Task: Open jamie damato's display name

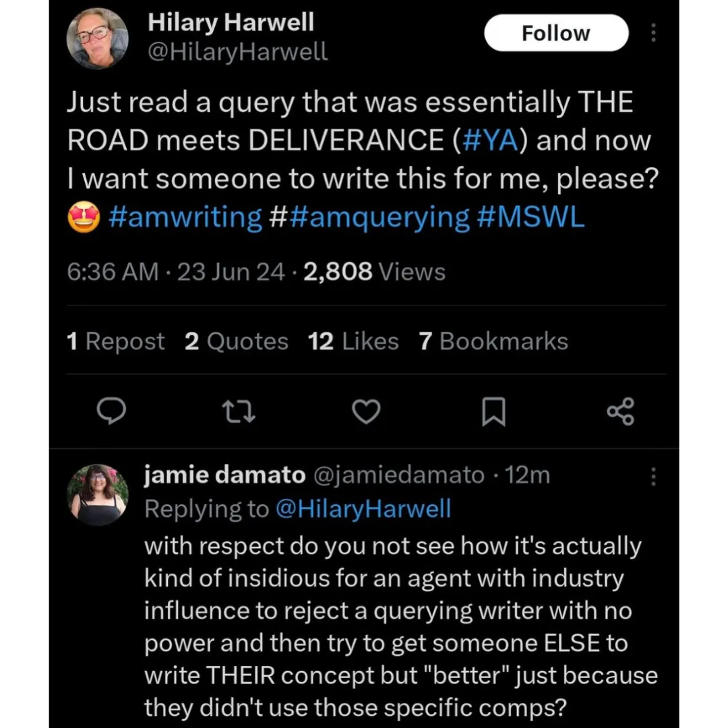Action: coord(224,475)
